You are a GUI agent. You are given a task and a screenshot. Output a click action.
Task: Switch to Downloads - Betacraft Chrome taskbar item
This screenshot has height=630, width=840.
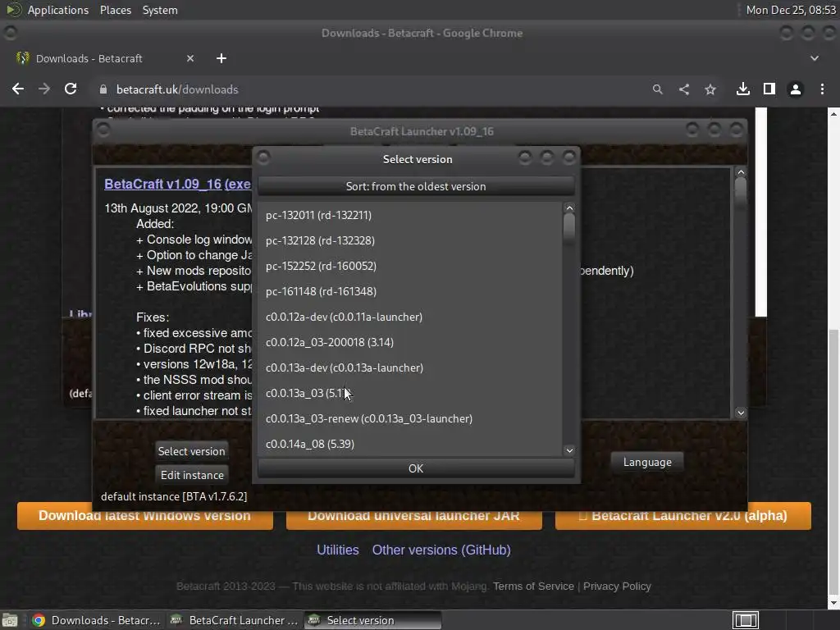click(x=97, y=620)
